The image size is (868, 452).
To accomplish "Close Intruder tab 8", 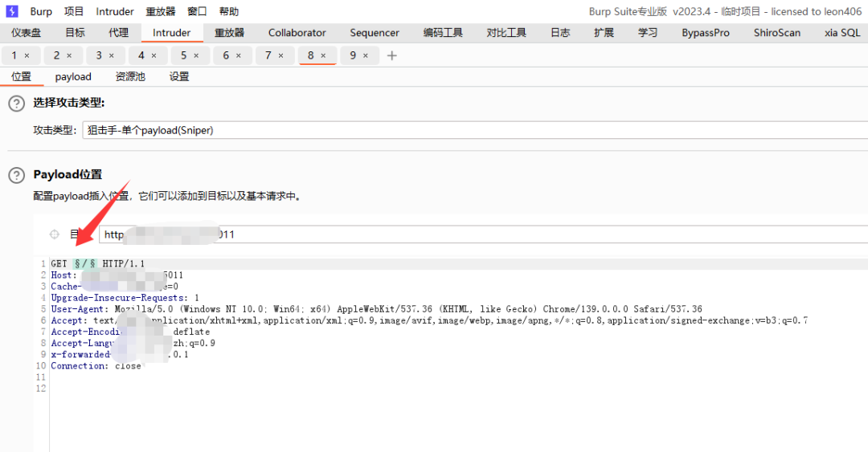I will click(323, 56).
